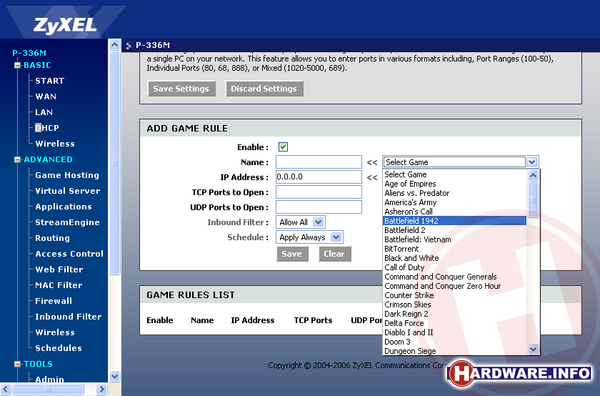Choose Battlefield 2 from list
Image resolution: width=600 pixels, height=396 pixels.
pyautogui.click(x=455, y=230)
